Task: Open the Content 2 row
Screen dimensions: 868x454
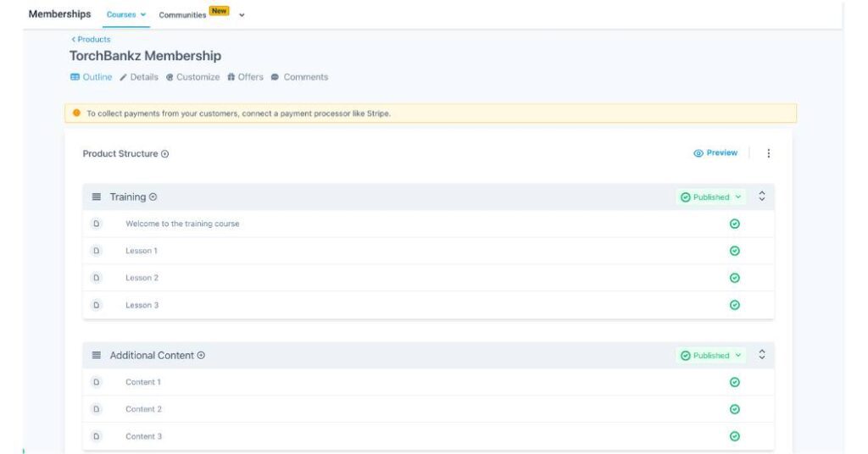Action: tap(428, 408)
